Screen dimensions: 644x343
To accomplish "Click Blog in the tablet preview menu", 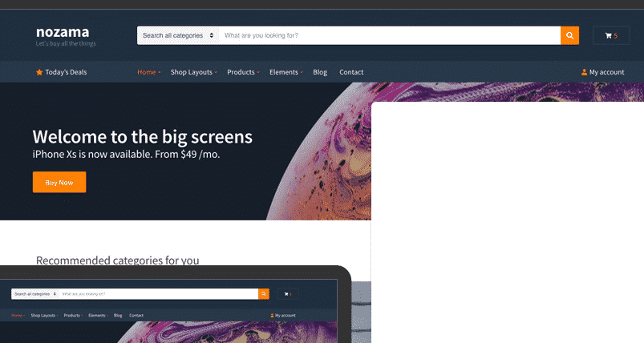I will tap(118, 316).
